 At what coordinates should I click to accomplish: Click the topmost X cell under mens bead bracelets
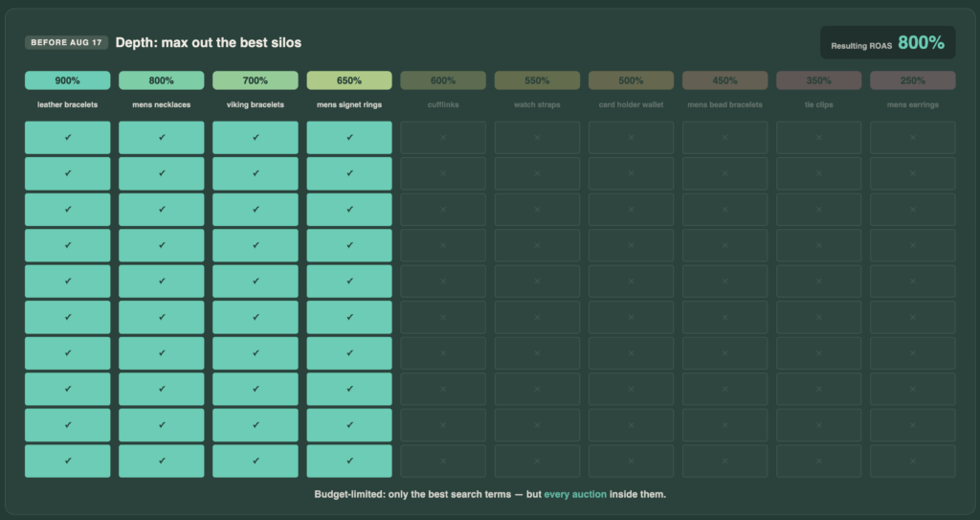pos(725,138)
